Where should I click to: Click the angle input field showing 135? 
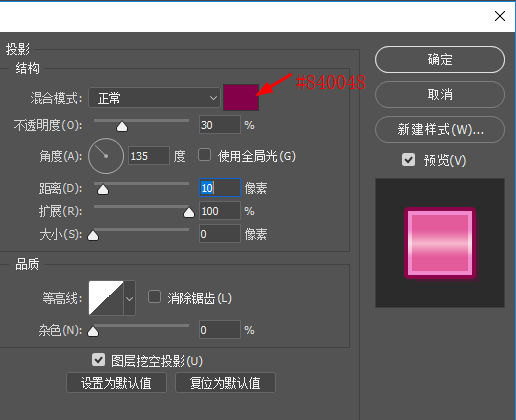tap(149, 156)
